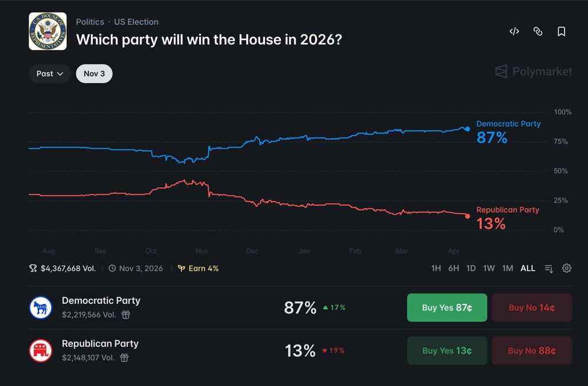Click the Republican elephant logo
Image resolution: width=588 pixels, height=386 pixels.
tap(41, 351)
